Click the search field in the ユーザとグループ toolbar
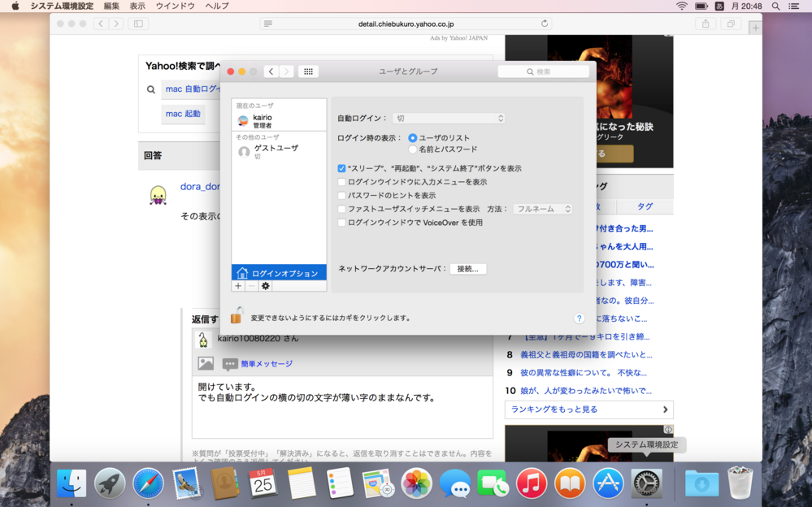 pos(543,71)
